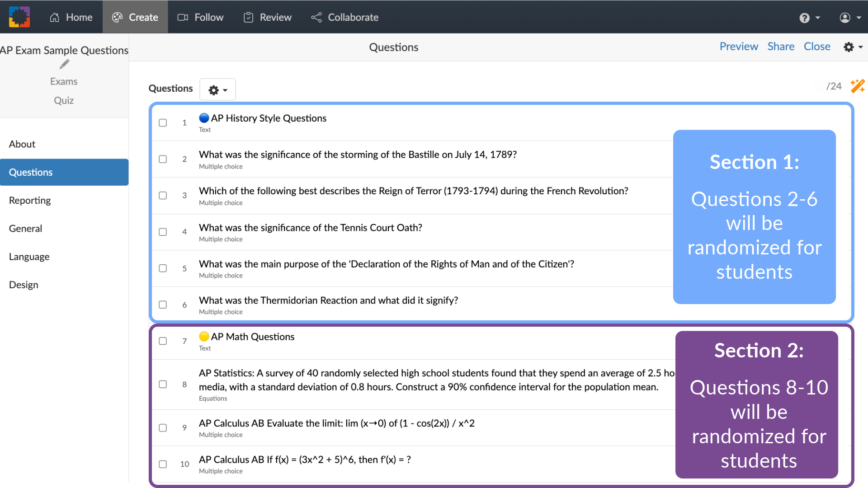Image resolution: width=868 pixels, height=488 pixels.
Task: Open the Questions gear settings dropdown
Action: [x=217, y=89]
